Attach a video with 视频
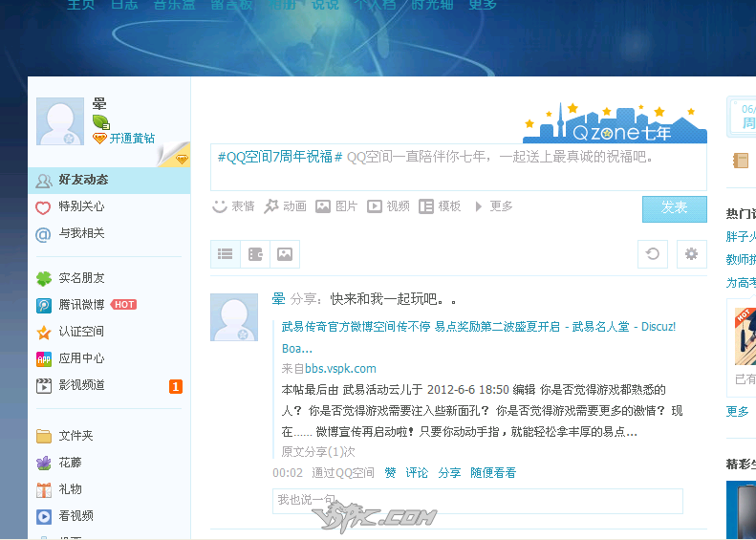Image resolution: width=756 pixels, height=540 pixels. [388, 206]
